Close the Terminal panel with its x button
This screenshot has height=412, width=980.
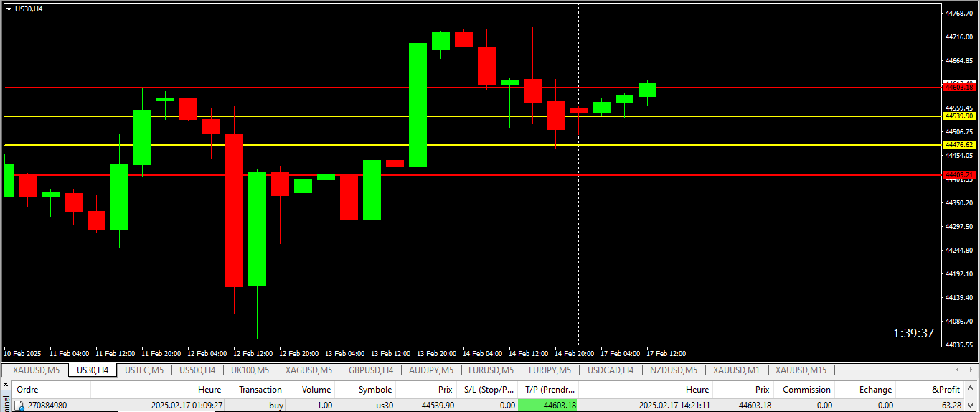tap(6, 385)
